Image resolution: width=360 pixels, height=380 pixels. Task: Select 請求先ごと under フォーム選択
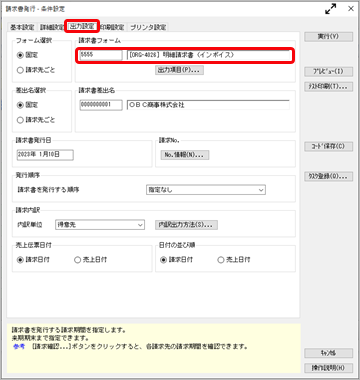click(x=36, y=70)
